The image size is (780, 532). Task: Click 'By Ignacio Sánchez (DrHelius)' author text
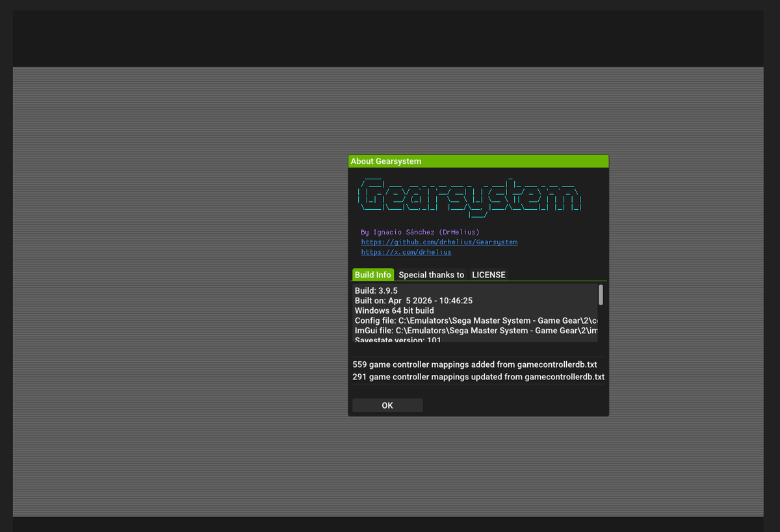(x=421, y=232)
